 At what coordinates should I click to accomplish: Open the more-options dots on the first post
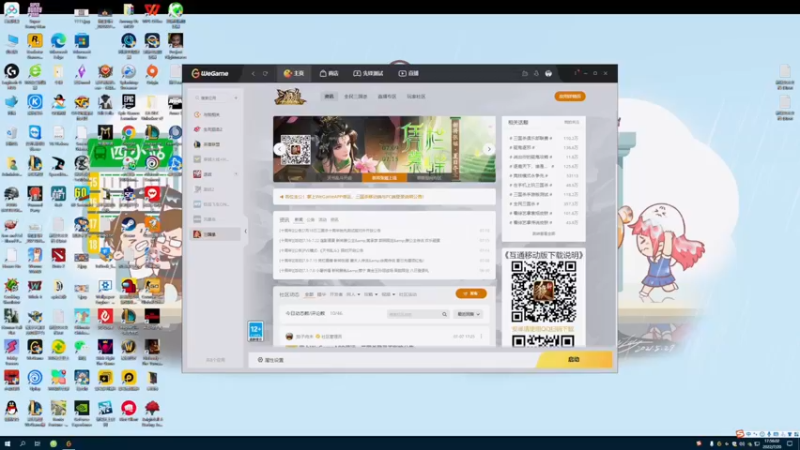pos(481,337)
